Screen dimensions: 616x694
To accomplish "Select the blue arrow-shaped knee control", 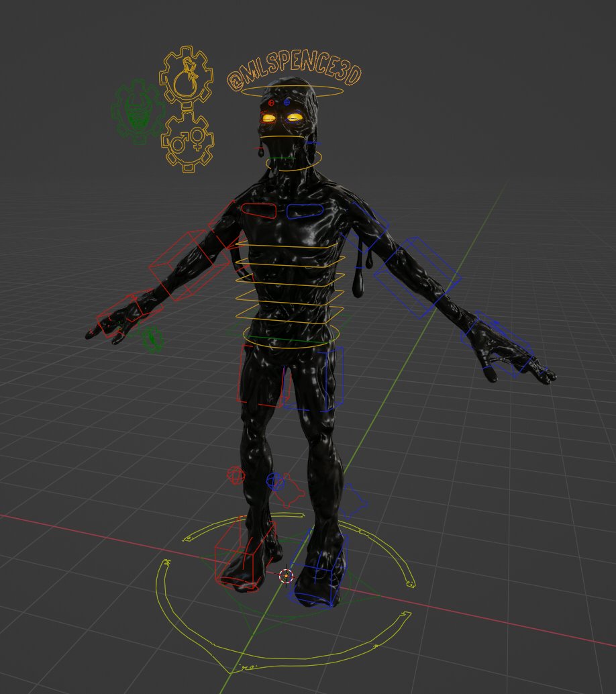I will pos(353,501).
